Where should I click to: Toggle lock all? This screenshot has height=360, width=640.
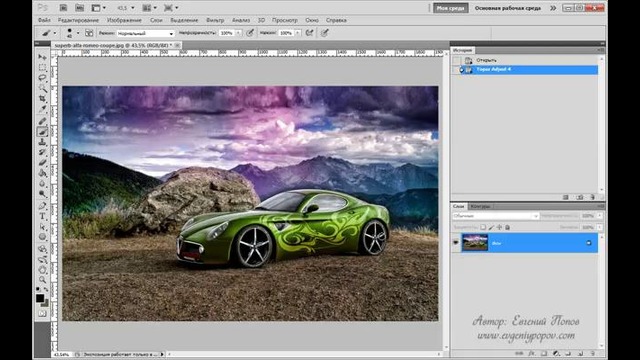tap(508, 227)
